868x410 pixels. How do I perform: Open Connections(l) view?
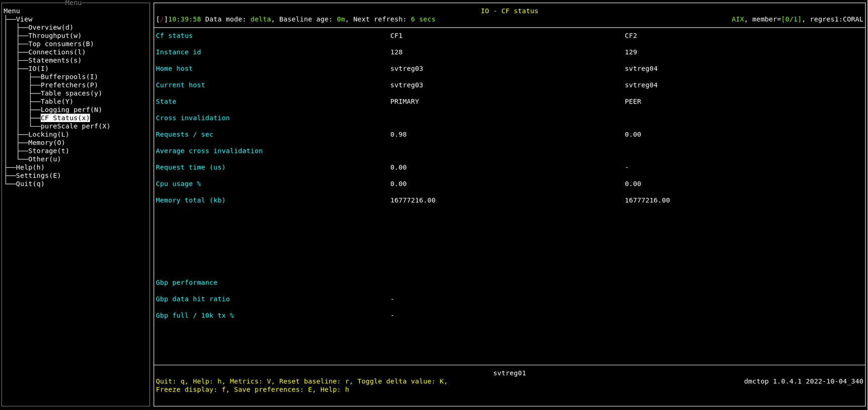click(57, 52)
